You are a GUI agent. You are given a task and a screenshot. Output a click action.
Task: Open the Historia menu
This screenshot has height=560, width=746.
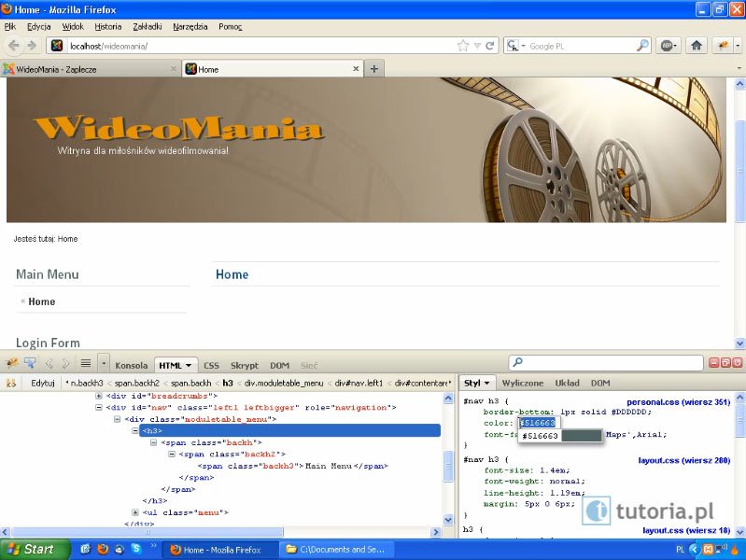tap(107, 26)
